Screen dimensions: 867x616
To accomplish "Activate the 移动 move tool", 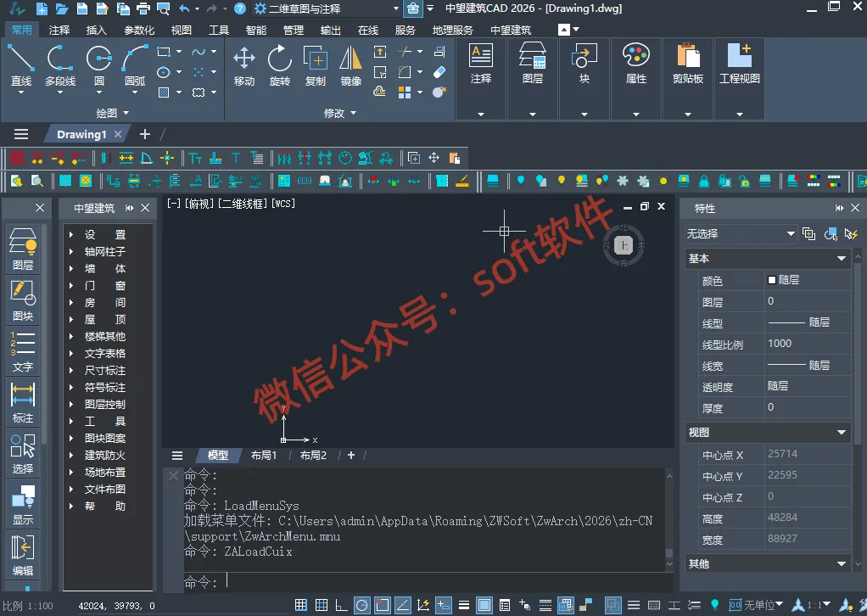I will [x=243, y=65].
